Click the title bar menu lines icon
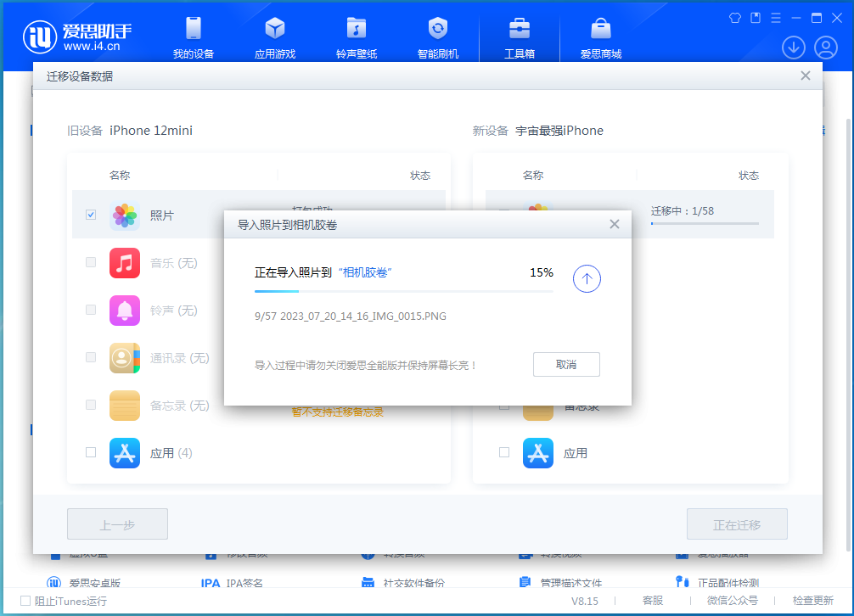Viewport: 854px width, 616px height. click(x=776, y=18)
